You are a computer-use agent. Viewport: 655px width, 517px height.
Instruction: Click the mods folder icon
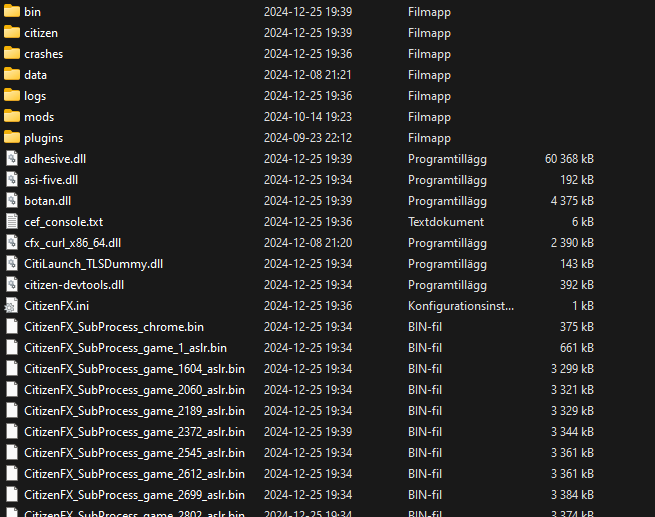point(12,116)
